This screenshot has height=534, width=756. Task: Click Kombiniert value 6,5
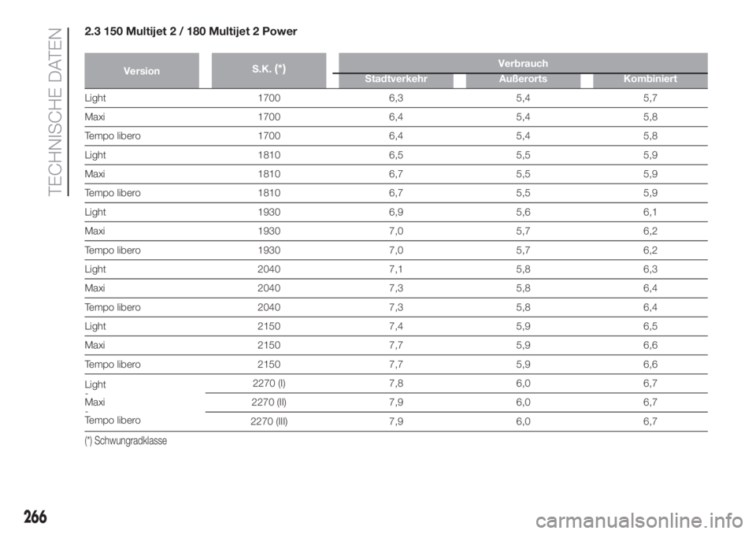[x=650, y=326]
